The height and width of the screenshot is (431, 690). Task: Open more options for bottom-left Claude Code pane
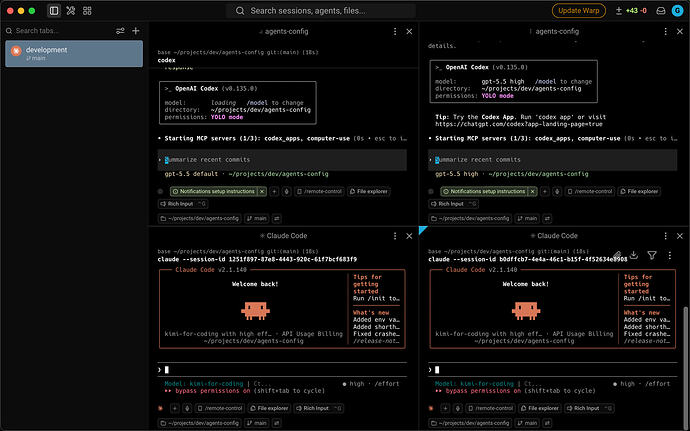coord(395,236)
